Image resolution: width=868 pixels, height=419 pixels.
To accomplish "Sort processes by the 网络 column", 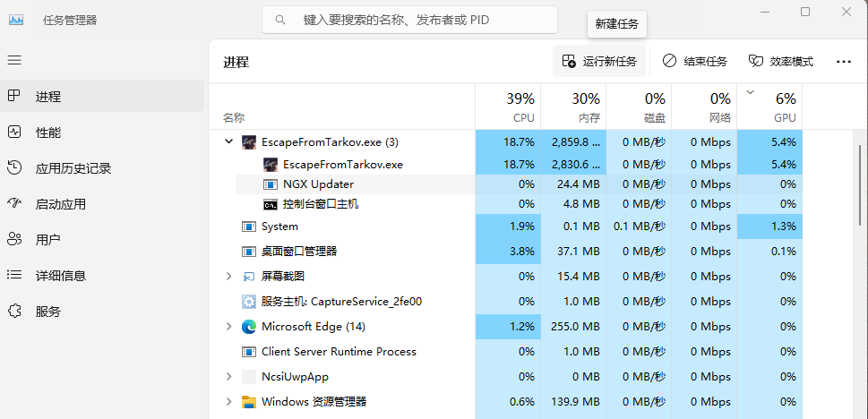I will 703,107.
